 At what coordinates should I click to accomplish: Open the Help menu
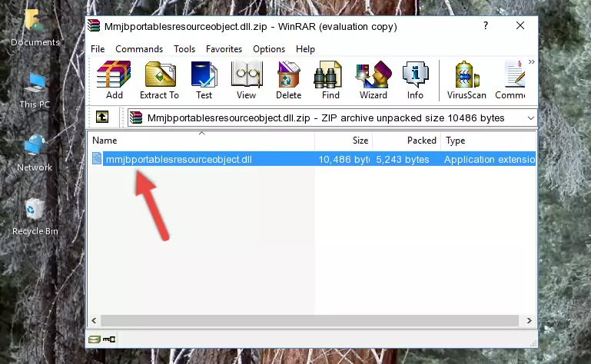click(x=305, y=49)
